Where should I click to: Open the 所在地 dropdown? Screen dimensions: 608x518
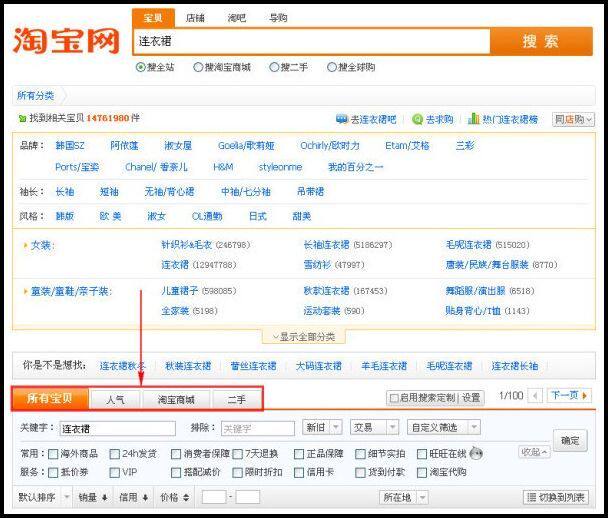(x=403, y=497)
